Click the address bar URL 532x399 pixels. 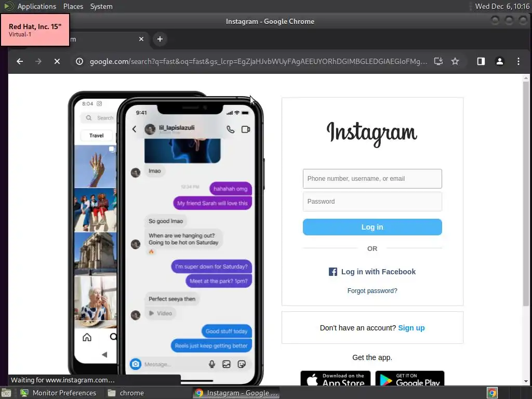click(x=258, y=61)
